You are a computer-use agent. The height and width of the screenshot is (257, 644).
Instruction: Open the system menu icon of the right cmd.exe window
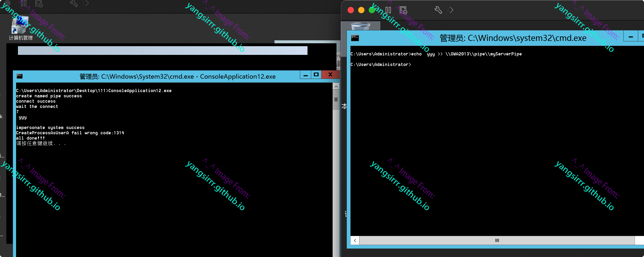pos(355,38)
